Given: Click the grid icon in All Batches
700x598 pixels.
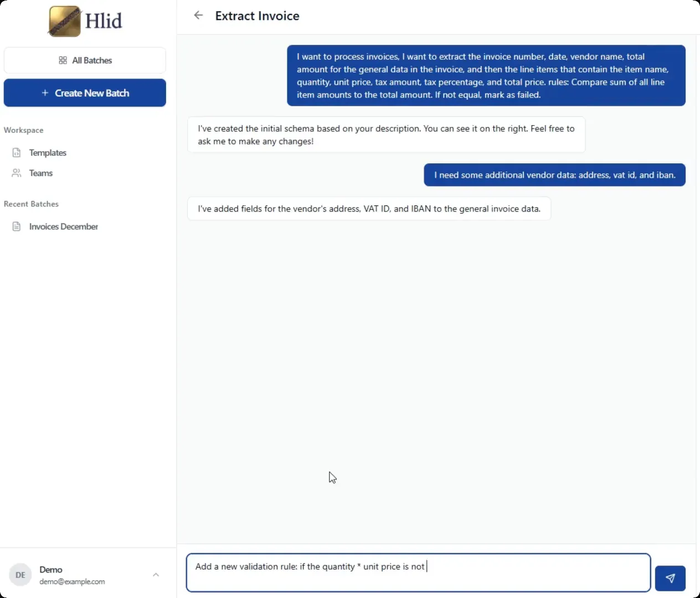Looking at the screenshot, I should [x=63, y=60].
